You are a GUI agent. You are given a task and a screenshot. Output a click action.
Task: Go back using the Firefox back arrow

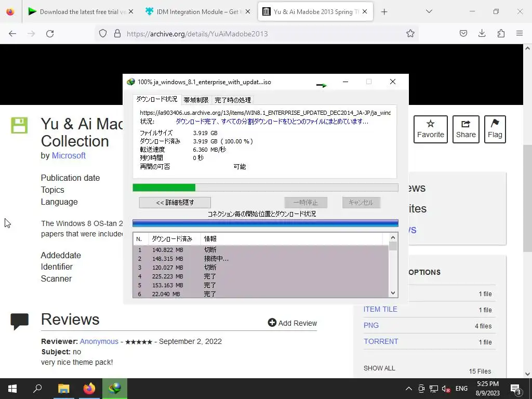tap(12, 34)
